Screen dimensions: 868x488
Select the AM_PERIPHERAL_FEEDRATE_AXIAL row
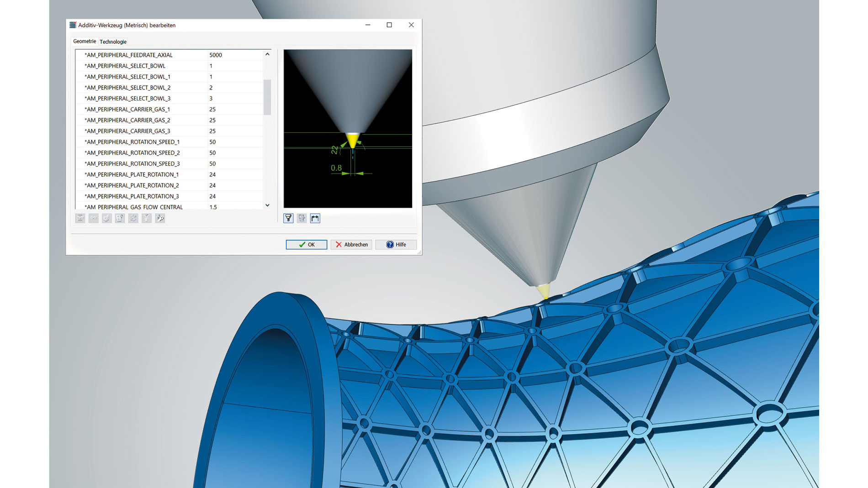(169, 55)
